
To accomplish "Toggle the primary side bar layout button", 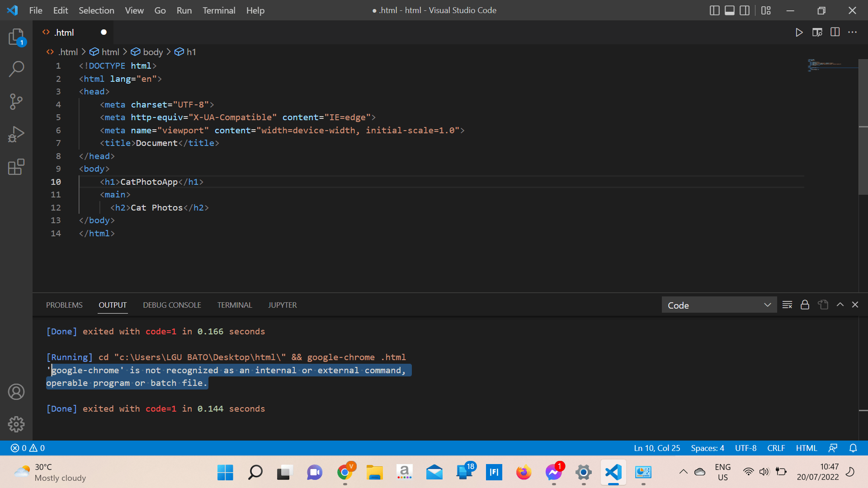I will (714, 10).
